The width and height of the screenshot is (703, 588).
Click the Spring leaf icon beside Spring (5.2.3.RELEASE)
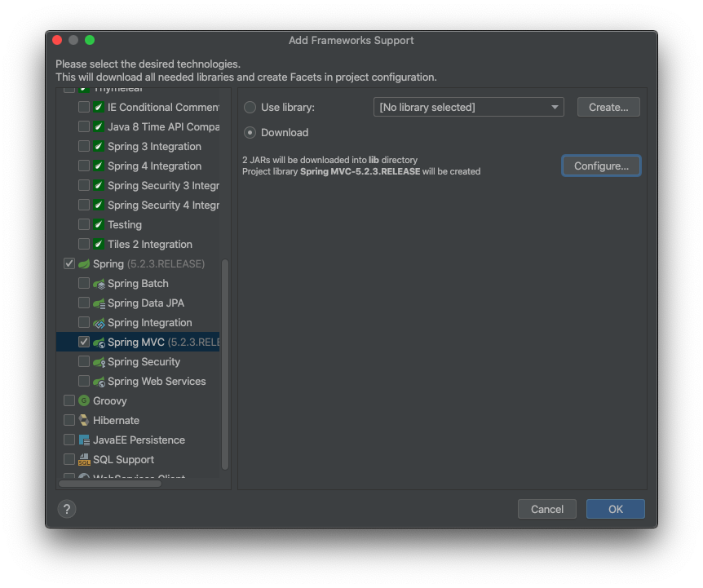[84, 264]
